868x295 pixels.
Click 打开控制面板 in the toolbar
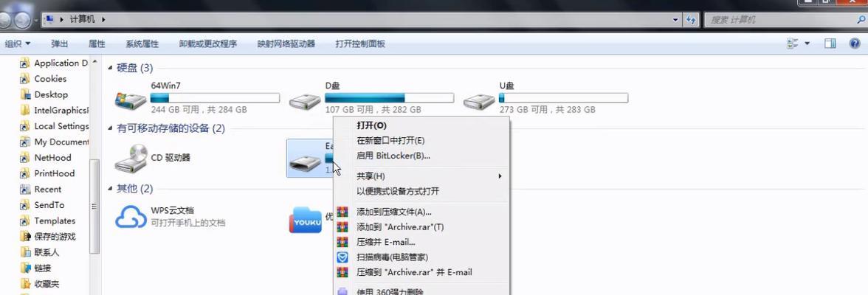pos(360,44)
